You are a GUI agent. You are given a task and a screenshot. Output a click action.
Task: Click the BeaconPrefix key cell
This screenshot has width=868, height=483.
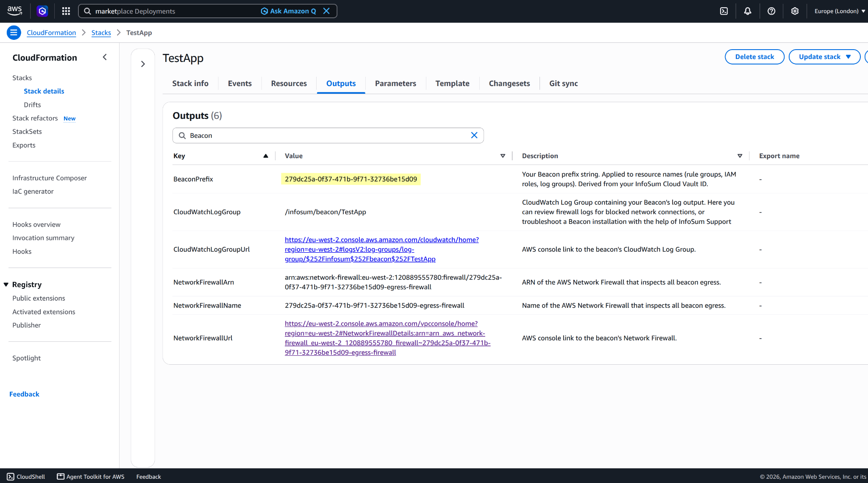(x=193, y=179)
